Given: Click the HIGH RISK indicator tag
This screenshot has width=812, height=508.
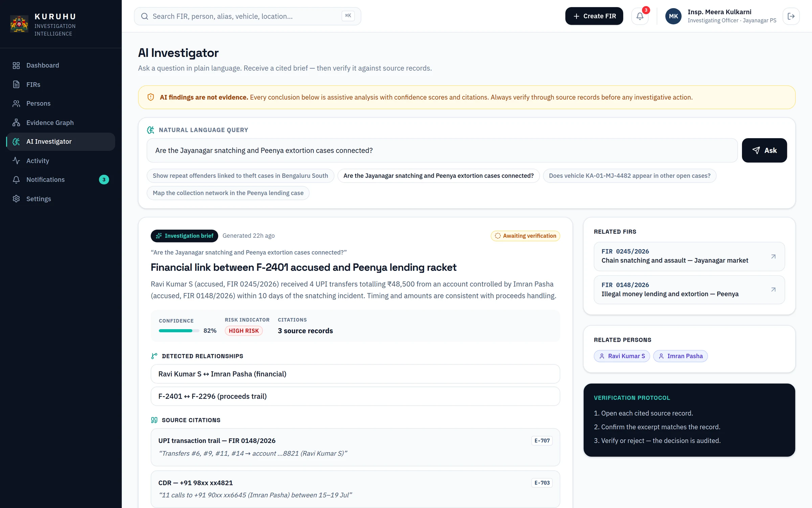Looking at the screenshot, I should coord(244,331).
